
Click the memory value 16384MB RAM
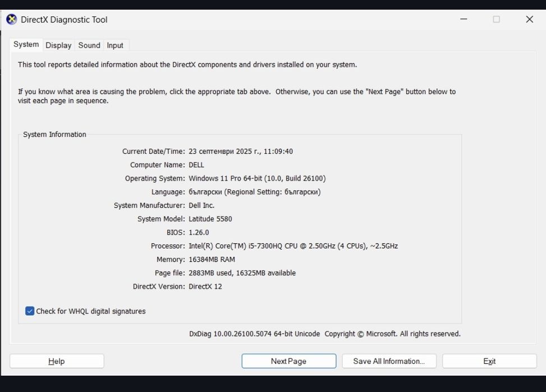tap(212, 259)
